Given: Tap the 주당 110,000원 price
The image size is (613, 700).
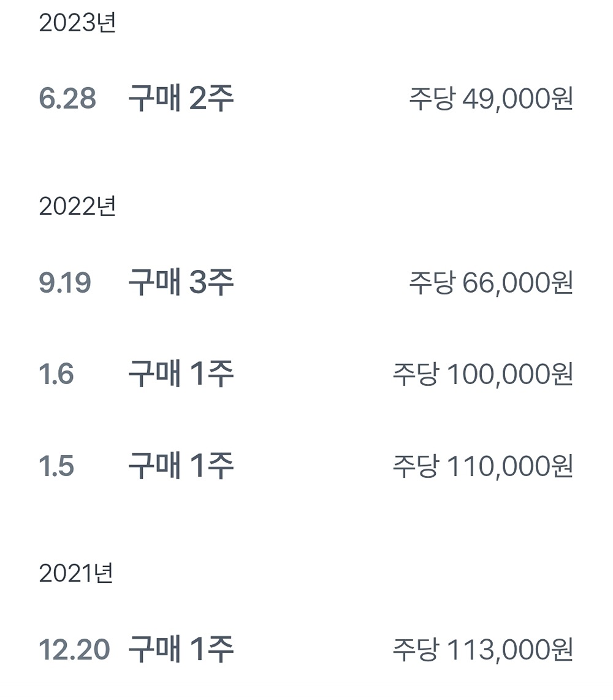Looking at the screenshot, I should (x=482, y=466).
